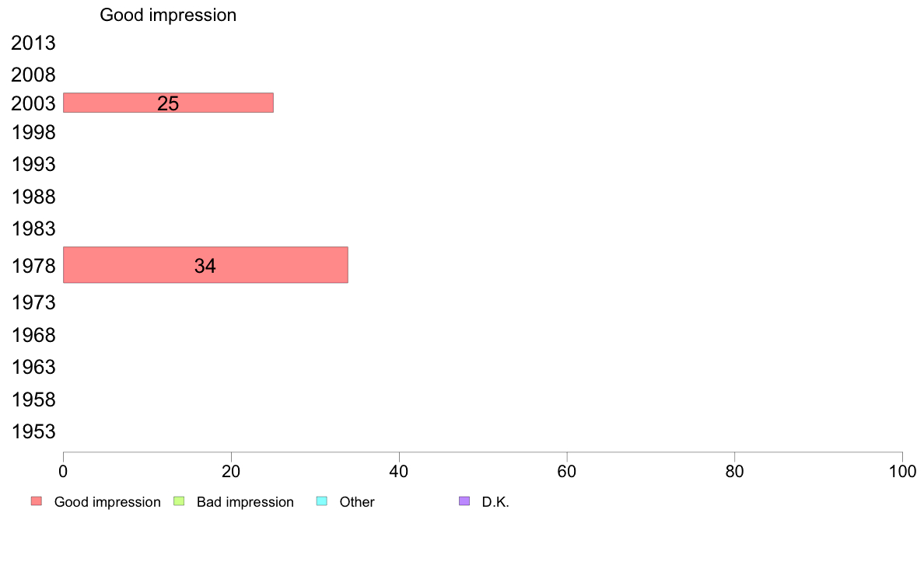
Task: Click the Bad impression legend text
Action: point(245,502)
